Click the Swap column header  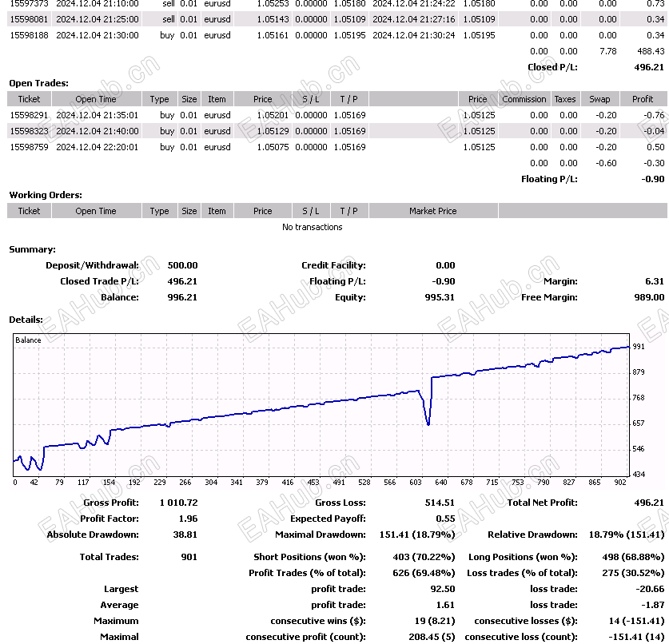599,99
